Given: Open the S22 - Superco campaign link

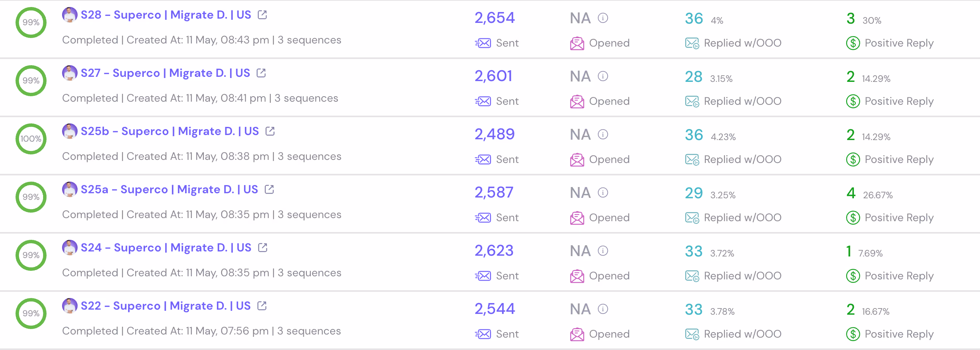Looking at the screenshot, I should (166, 306).
